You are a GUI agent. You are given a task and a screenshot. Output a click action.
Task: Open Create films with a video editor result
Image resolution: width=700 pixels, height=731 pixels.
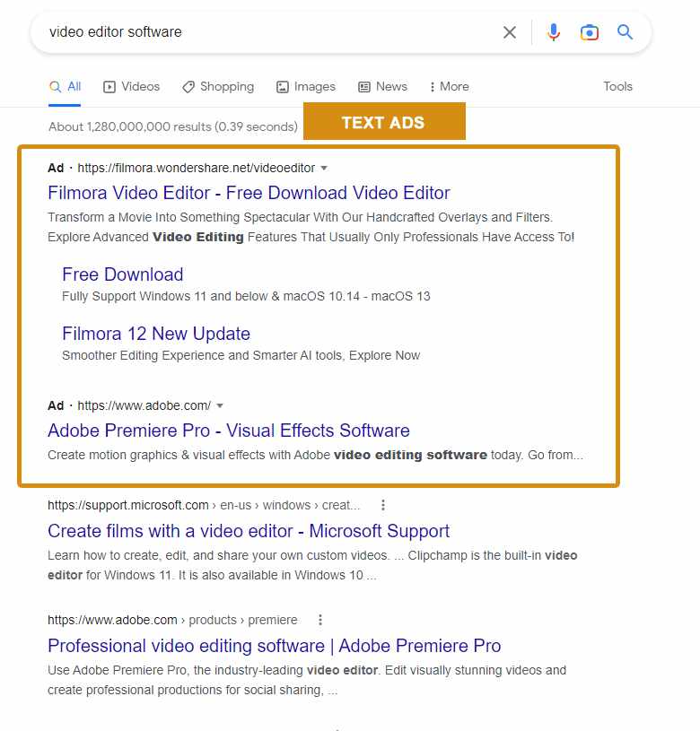tap(249, 531)
